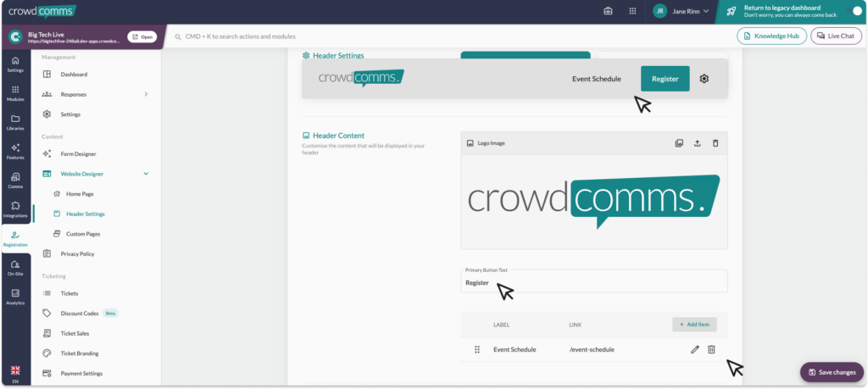Upload a new logo image
This screenshot has width=868, height=389.
pyautogui.click(x=697, y=143)
